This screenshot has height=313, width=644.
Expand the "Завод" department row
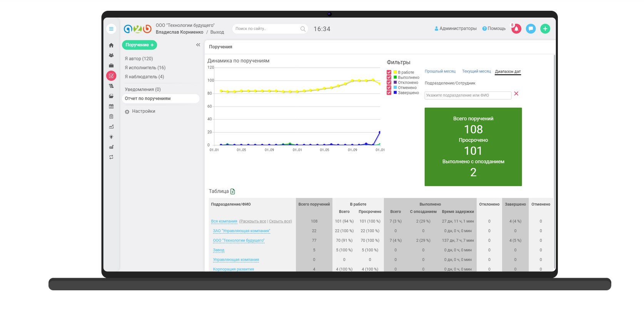click(x=219, y=250)
